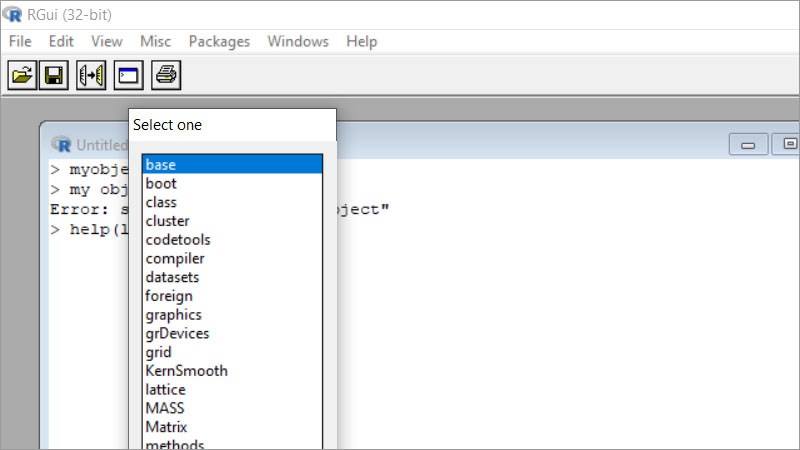Select datasets in the package list
Screen dimensions: 800x450
(x=232, y=277)
